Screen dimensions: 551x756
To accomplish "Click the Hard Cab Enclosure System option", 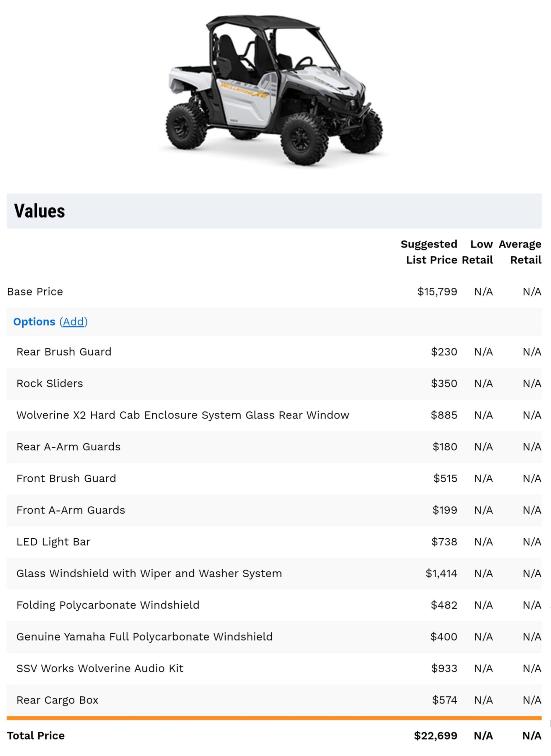I will coord(183,415).
